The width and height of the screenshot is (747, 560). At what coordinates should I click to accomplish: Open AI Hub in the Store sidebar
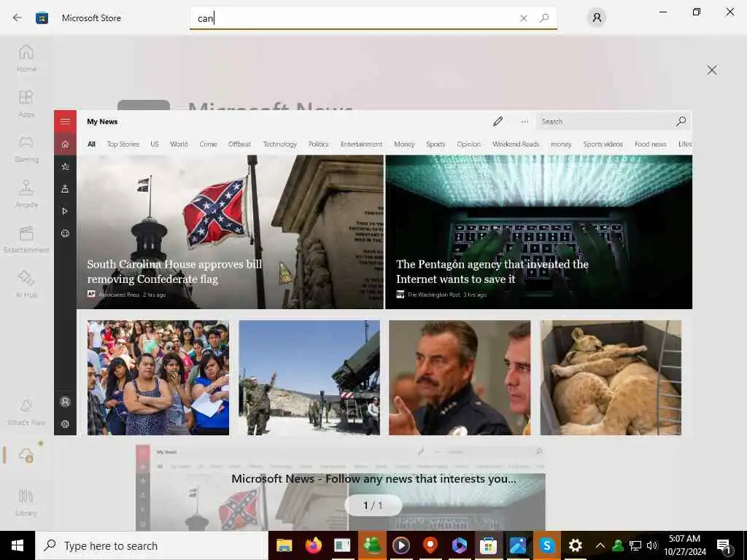click(26, 284)
